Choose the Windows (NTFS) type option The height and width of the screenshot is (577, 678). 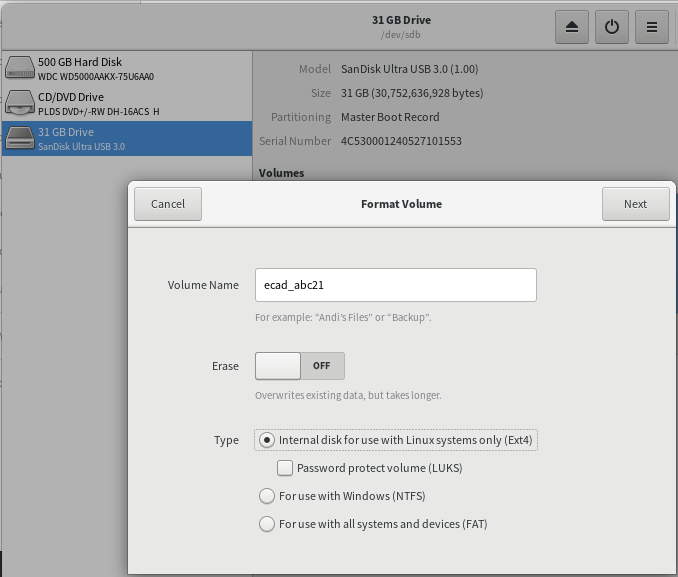(x=267, y=496)
